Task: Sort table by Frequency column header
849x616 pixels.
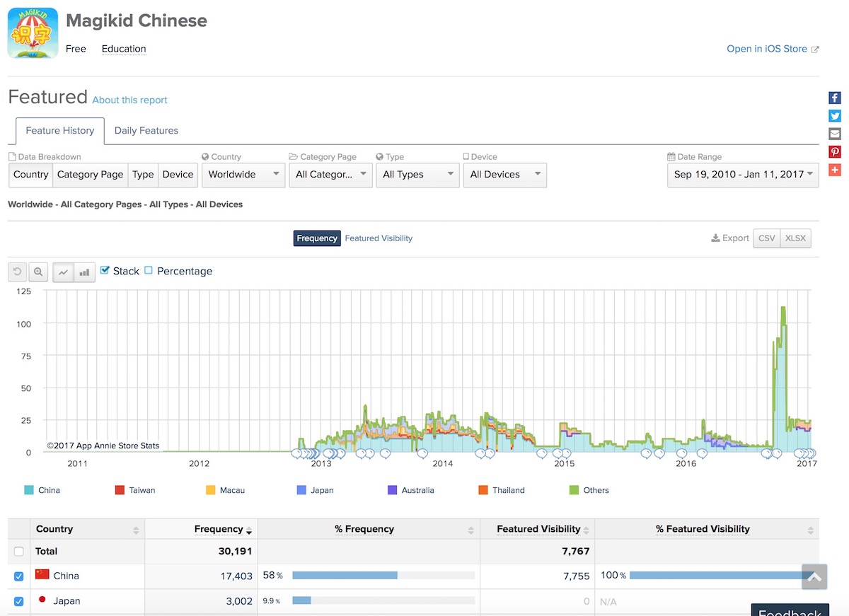Action: (x=219, y=529)
